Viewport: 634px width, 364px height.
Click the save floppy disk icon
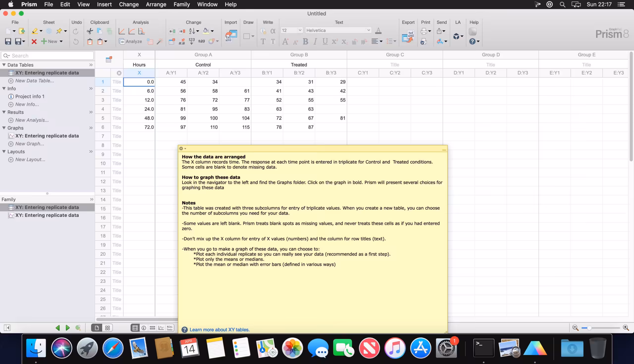pyautogui.click(x=8, y=42)
